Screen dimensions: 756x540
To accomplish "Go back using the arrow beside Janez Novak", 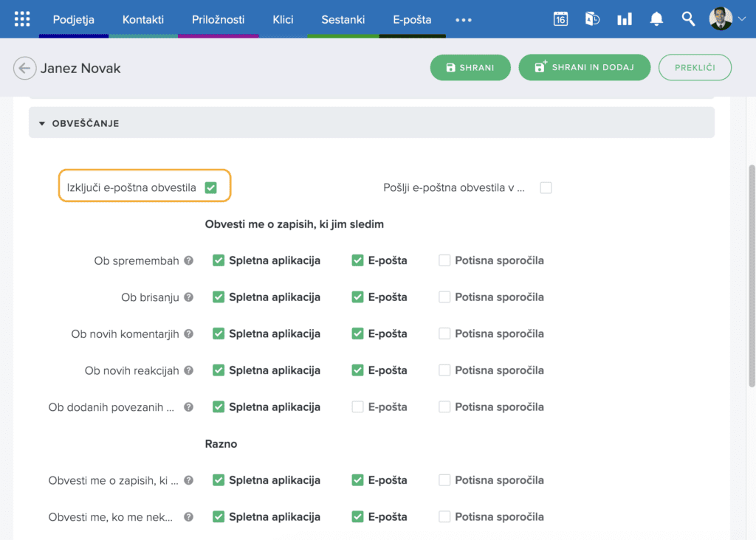I will pyautogui.click(x=24, y=69).
